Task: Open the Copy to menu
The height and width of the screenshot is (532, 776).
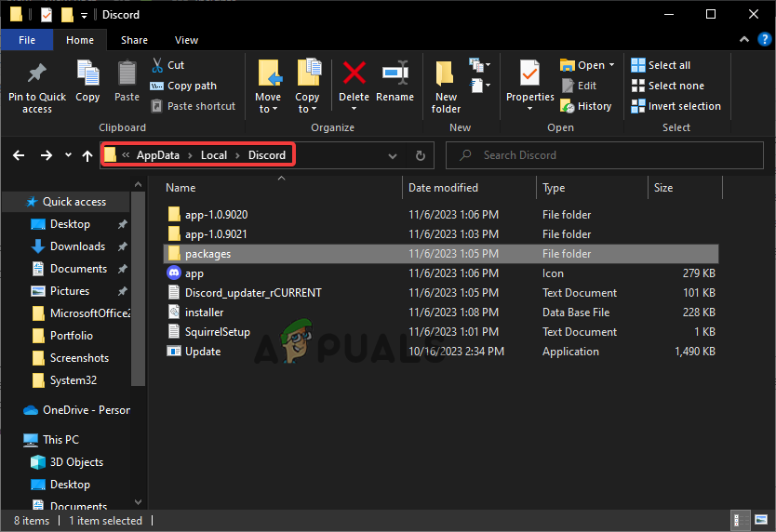Action: [x=307, y=86]
